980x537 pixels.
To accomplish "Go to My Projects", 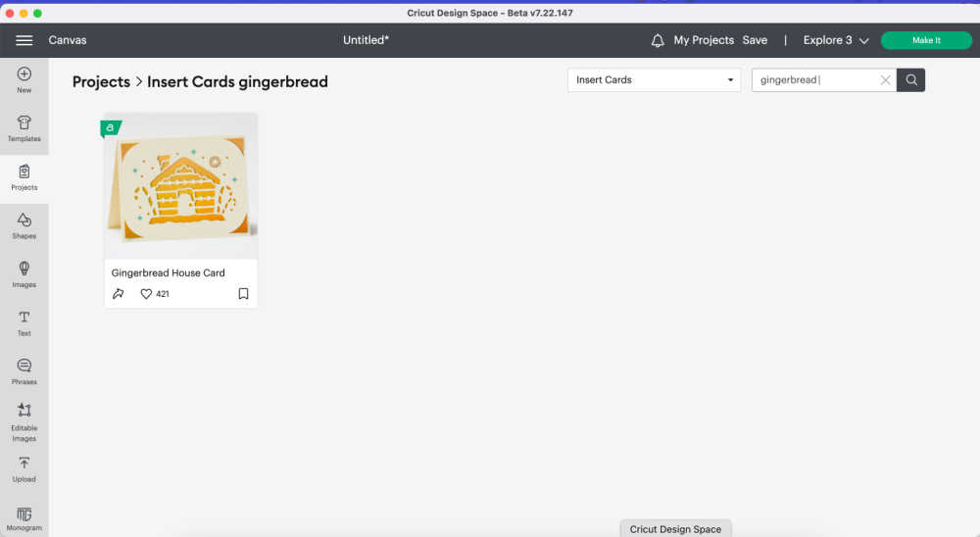I will (704, 40).
